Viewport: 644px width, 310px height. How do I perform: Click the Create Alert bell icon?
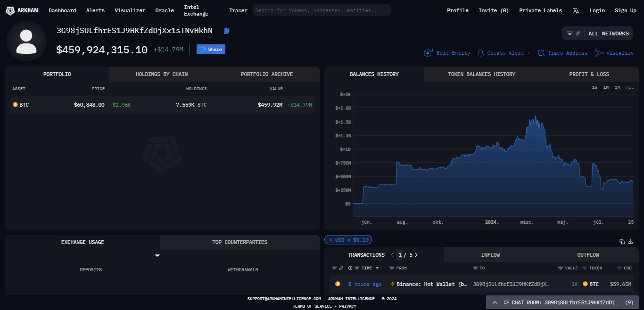tap(481, 53)
